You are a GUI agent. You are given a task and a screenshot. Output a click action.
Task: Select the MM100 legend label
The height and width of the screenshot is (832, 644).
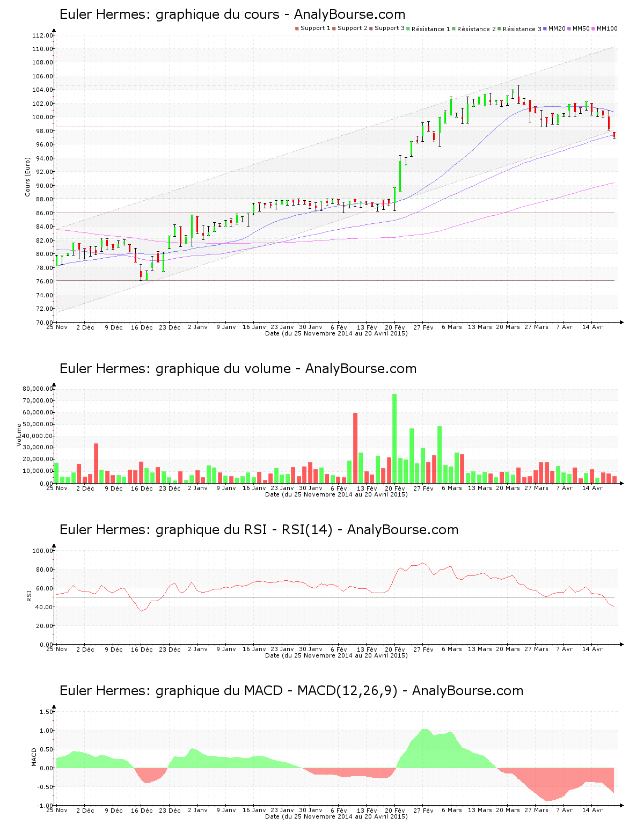tap(607, 28)
